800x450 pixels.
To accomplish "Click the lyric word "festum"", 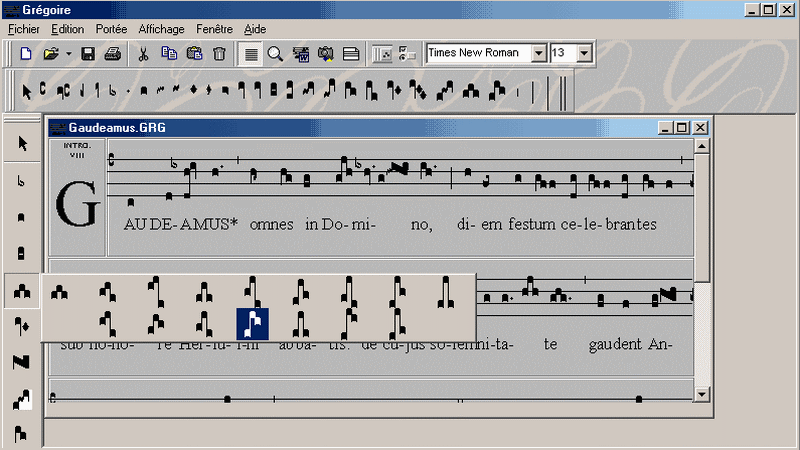I will (532, 224).
